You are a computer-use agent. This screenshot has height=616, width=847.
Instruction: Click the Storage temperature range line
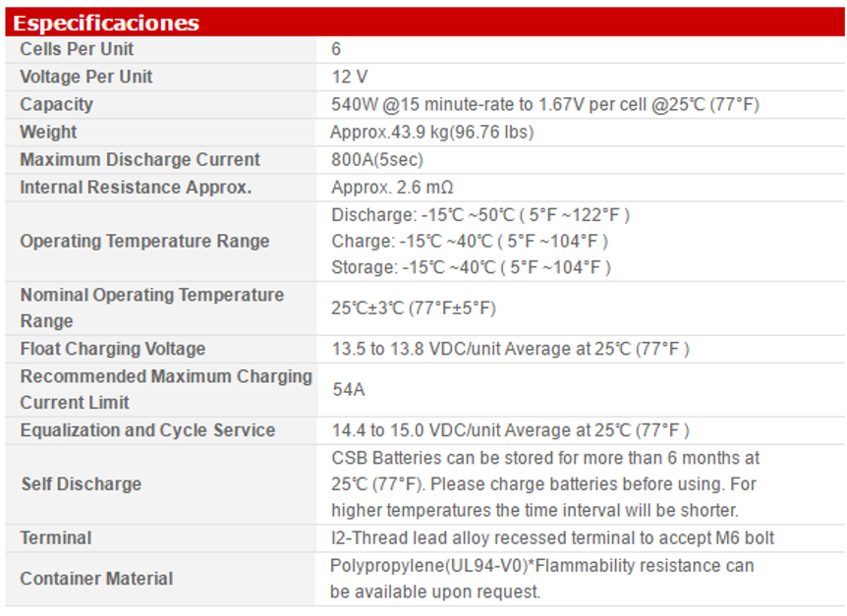(x=471, y=267)
